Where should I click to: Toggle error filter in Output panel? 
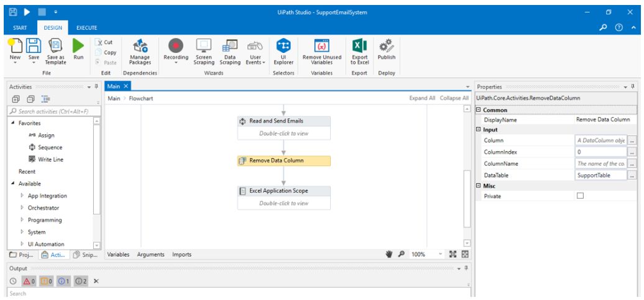tap(29, 281)
